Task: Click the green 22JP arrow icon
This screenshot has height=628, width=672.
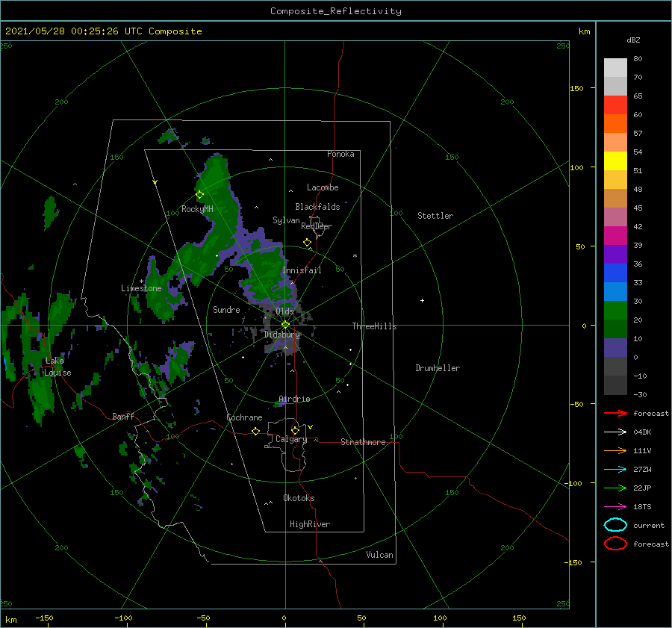Action: pos(615,488)
